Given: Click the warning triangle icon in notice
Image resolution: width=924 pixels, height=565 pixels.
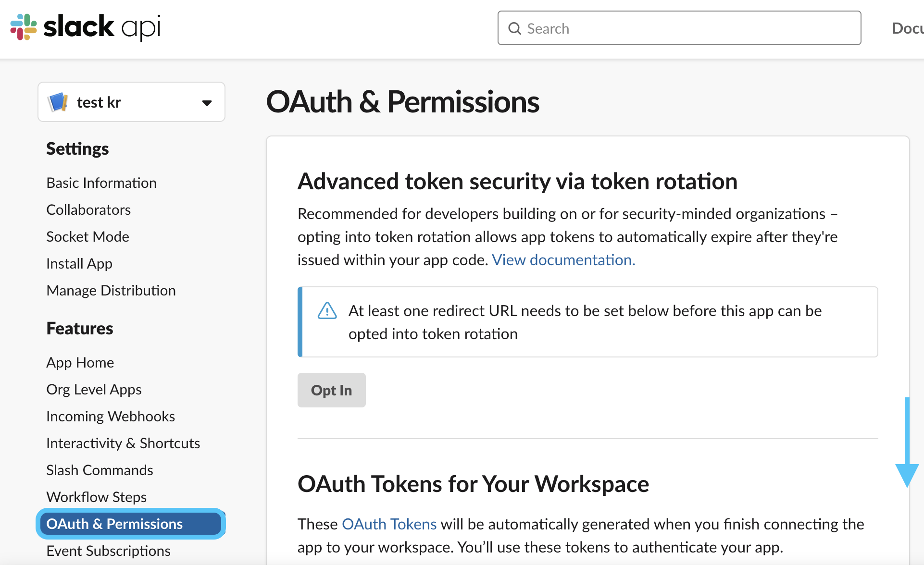Looking at the screenshot, I should click(x=327, y=311).
